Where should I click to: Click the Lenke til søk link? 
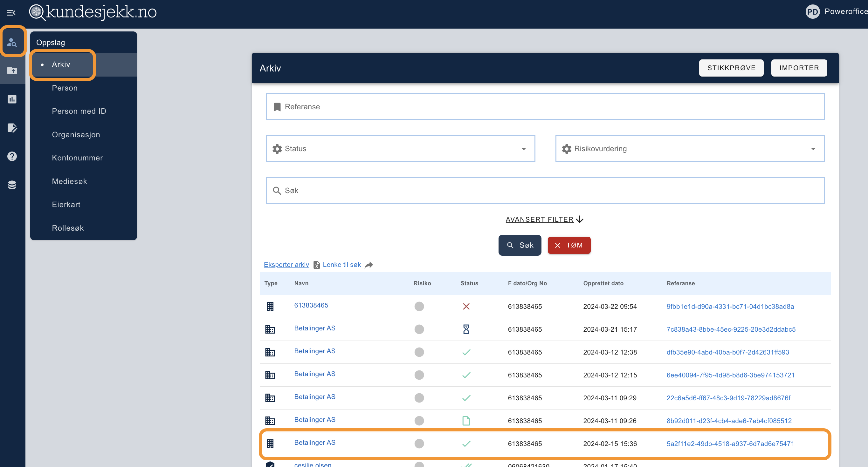pos(342,265)
